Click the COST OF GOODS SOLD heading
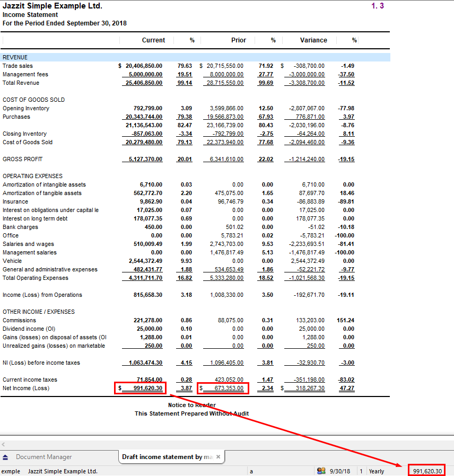This screenshot has width=454, height=476. coord(33,100)
